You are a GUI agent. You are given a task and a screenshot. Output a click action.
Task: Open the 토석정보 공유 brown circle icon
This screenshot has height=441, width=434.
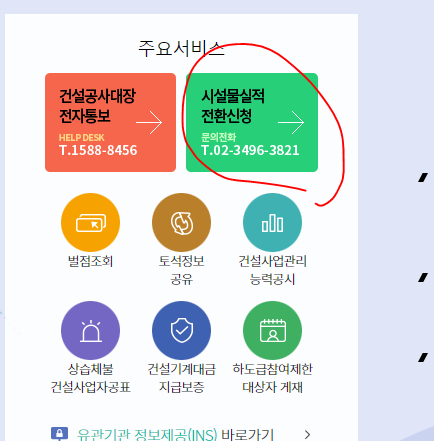181,222
